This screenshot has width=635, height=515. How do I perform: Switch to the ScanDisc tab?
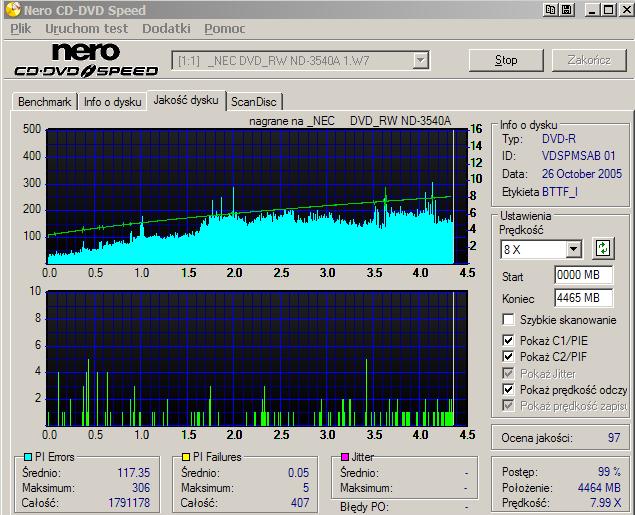[254, 102]
